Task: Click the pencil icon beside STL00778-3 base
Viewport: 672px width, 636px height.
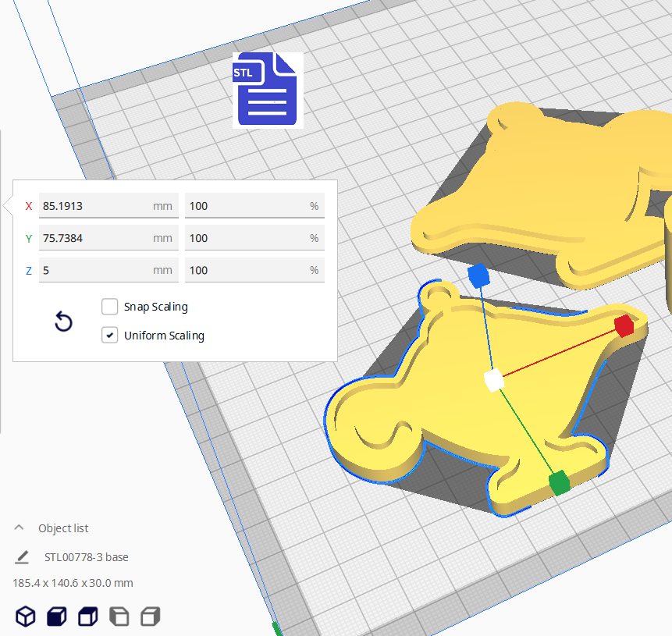Action: coord(22,557)
